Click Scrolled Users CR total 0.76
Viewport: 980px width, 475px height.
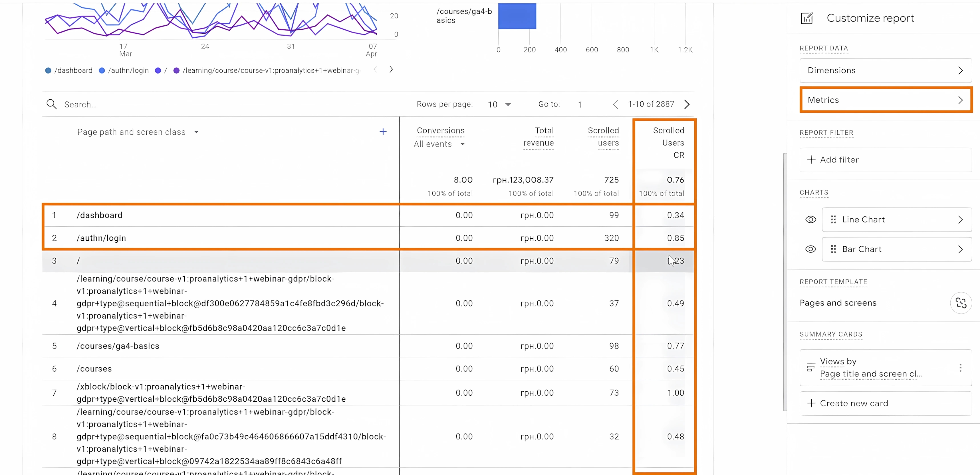pos(675,180)
